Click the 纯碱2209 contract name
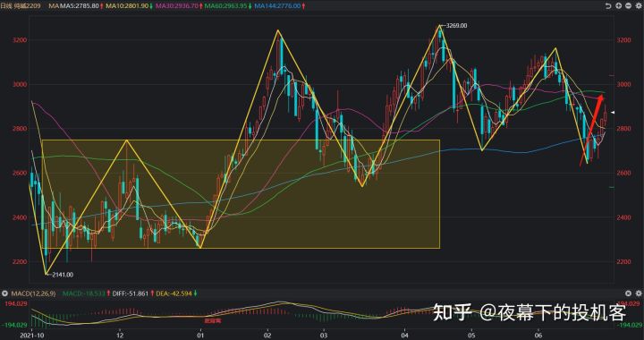 point(27,6)
